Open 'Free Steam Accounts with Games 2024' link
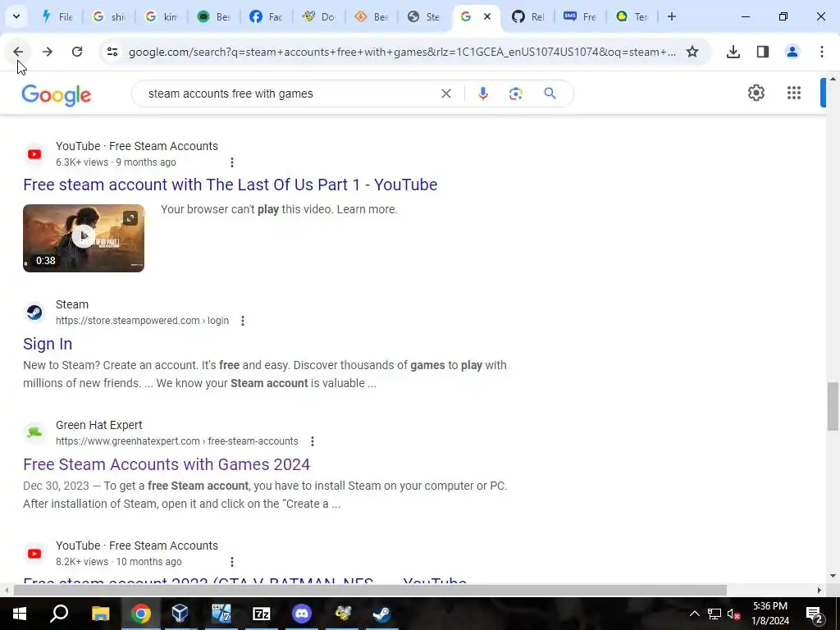Screen dimensions: 840x630 coord(167,464)
